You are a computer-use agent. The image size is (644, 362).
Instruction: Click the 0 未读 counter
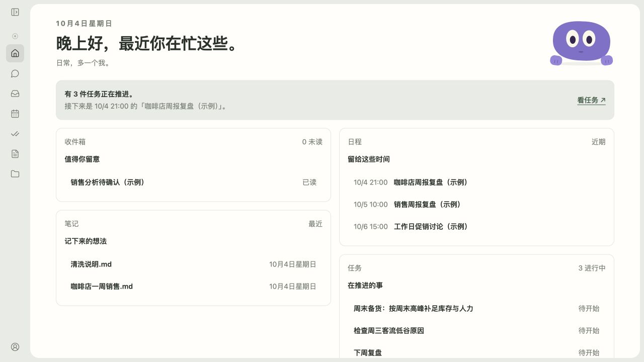pos(312,142)
